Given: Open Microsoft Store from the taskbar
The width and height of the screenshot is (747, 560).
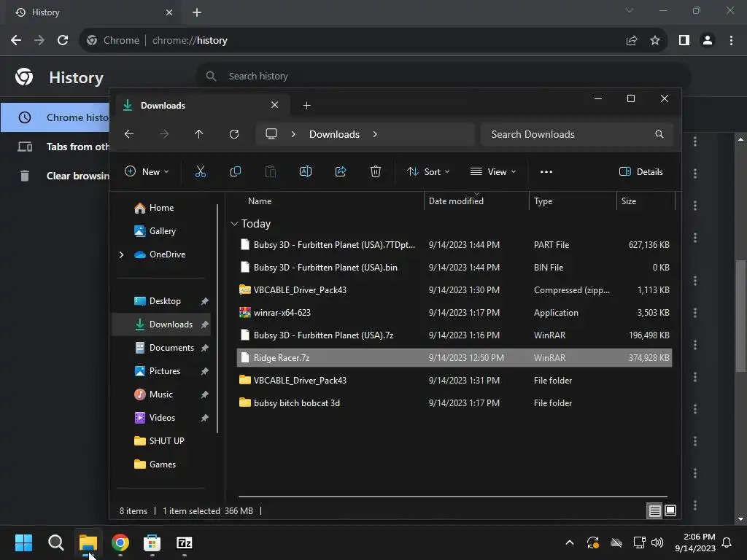Looking at the screenshot, I should [152, 542].
